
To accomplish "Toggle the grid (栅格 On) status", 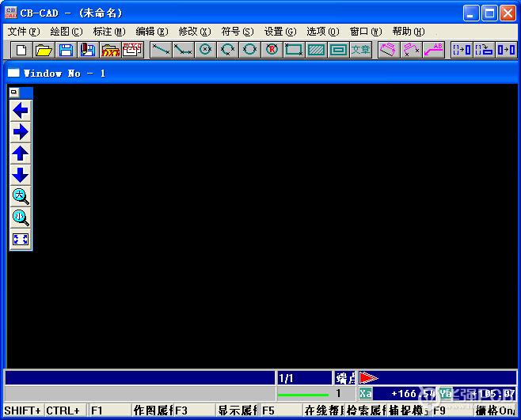I will click(x=496, y=411).
